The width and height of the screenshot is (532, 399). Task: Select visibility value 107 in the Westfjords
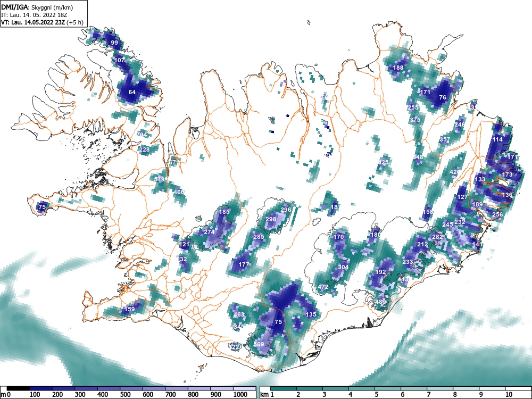click(120, 60)
